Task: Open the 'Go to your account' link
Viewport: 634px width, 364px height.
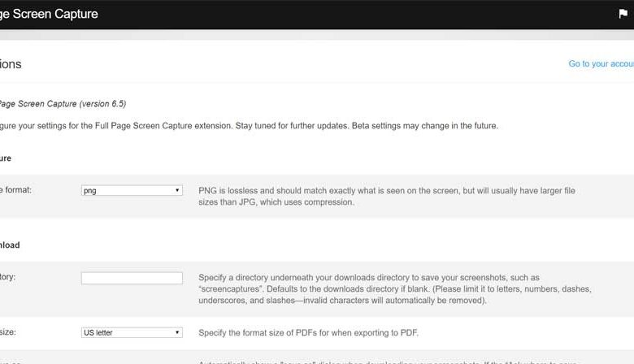Action: (x=601, y=64)
